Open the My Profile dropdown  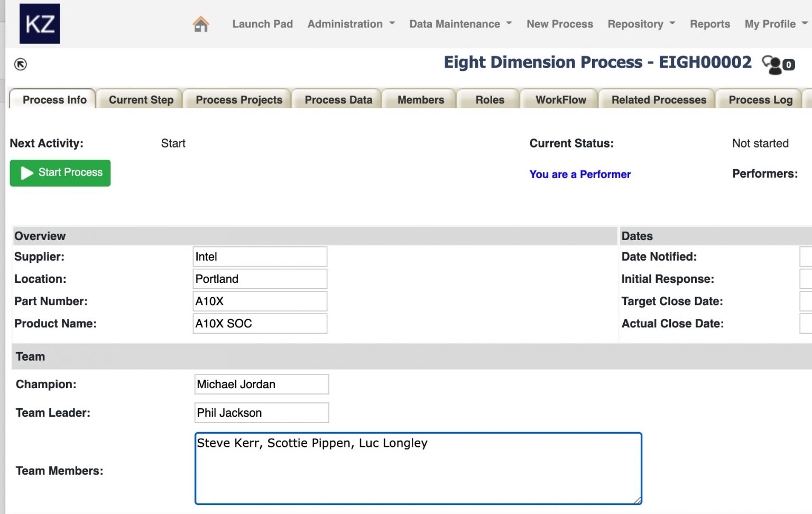coord(774,24)
